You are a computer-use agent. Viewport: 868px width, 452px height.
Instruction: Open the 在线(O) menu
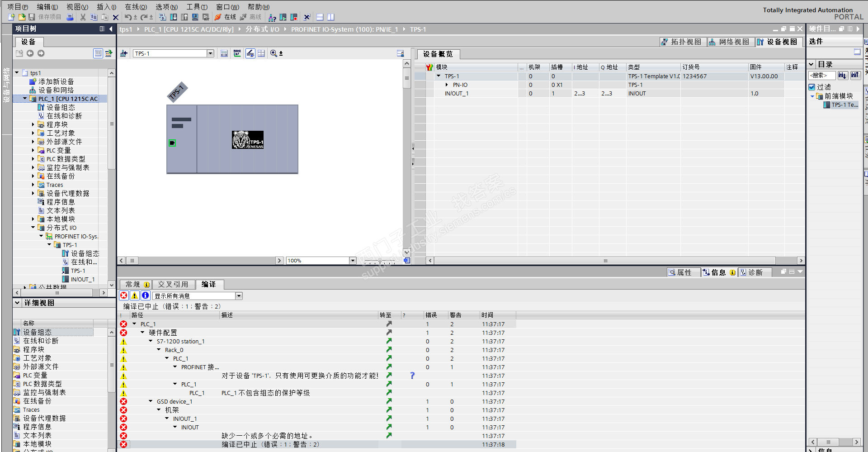[x=136, y=7]
